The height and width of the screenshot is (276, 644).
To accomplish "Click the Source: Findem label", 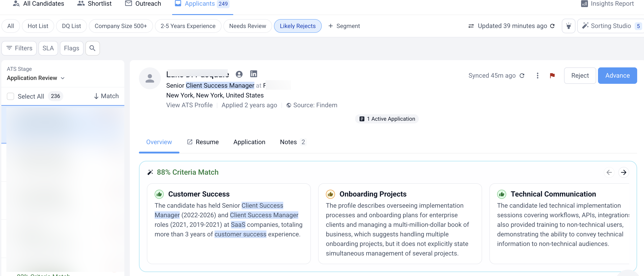I will [x=312, y=105].
